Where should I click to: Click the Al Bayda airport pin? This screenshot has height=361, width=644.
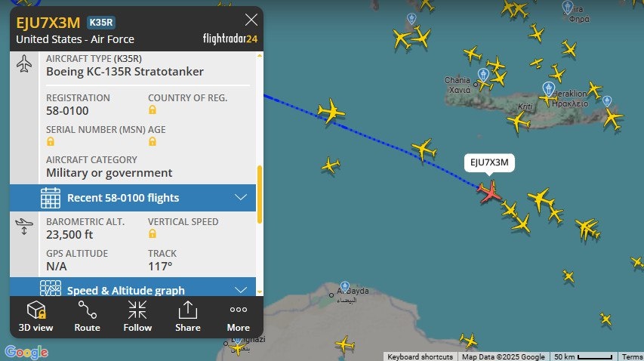[345, 287]
